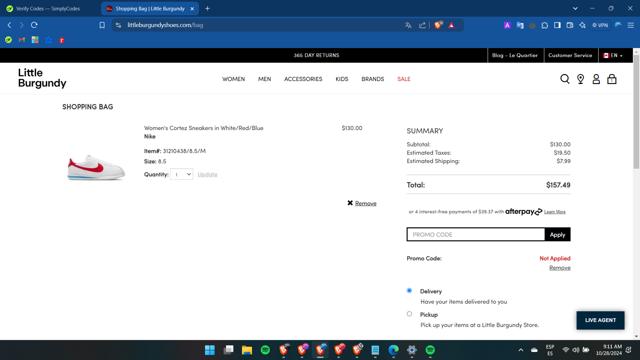This screenshot has height=360, width=640.
Task: Open the green SimplyCodes bookmark icon
Action: (9, 40)
